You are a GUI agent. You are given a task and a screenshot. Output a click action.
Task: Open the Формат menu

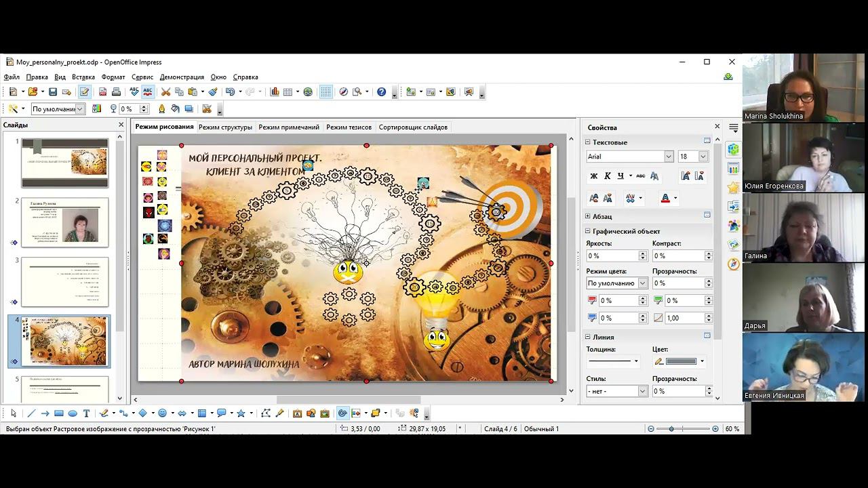(x=113, y=77)
